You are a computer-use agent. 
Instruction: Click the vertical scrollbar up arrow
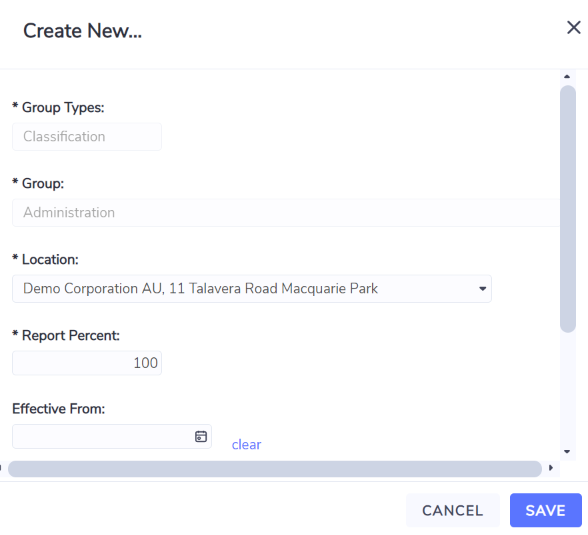tap(567, 76)
